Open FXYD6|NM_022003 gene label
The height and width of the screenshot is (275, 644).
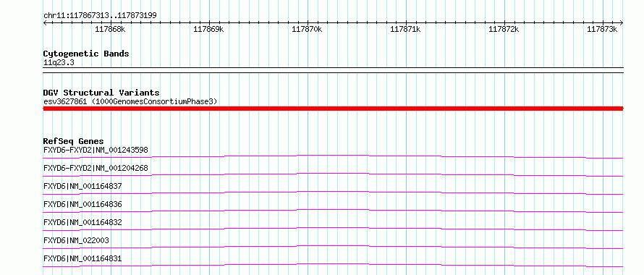[x=76, y=240]
